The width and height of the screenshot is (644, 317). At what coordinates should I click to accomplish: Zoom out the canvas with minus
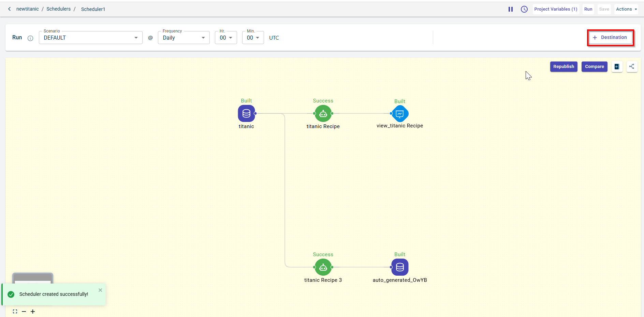(x=24, y=312)
